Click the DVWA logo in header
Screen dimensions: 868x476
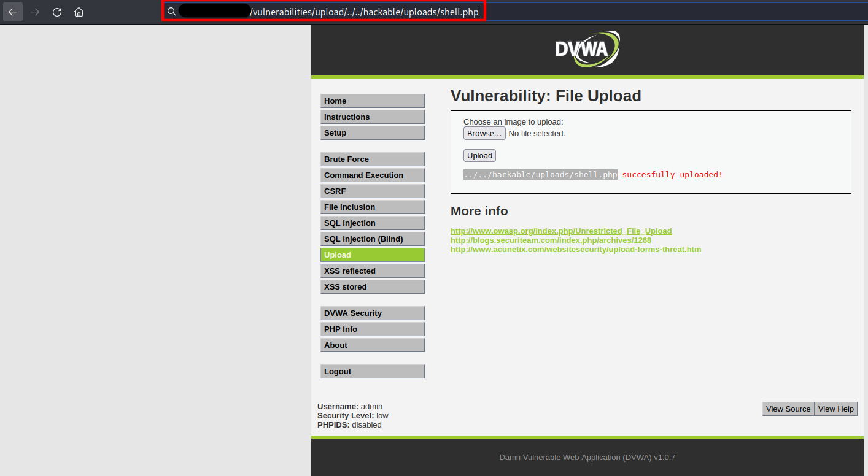pos(587,49)
